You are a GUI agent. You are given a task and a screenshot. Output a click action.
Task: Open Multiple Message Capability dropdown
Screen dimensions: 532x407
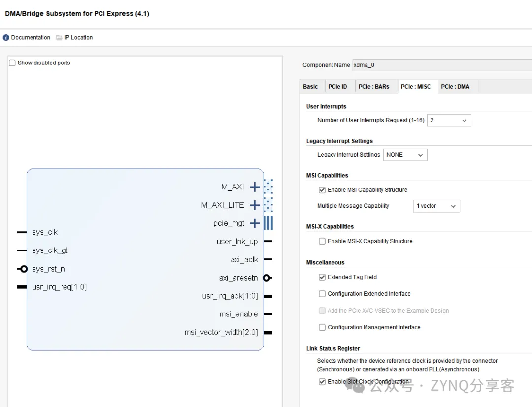436,206
